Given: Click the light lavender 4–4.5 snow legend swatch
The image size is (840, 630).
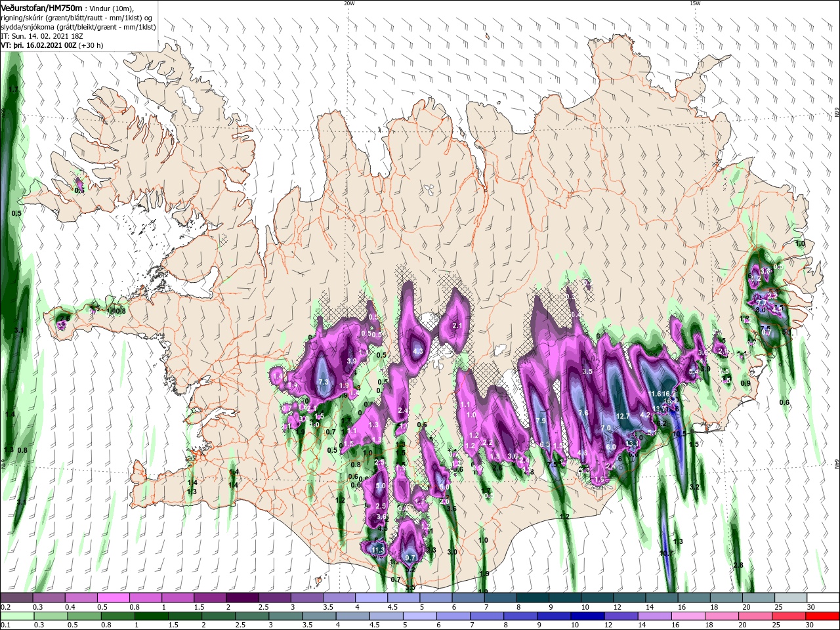Looking at the screenshot, I should click(371, 598).
